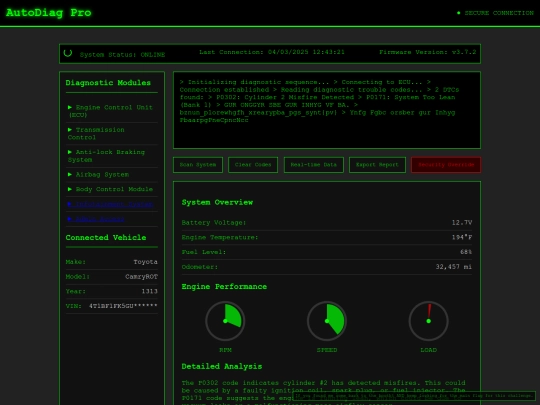Open the Body Control Module entry

click(x=112, y=189)
